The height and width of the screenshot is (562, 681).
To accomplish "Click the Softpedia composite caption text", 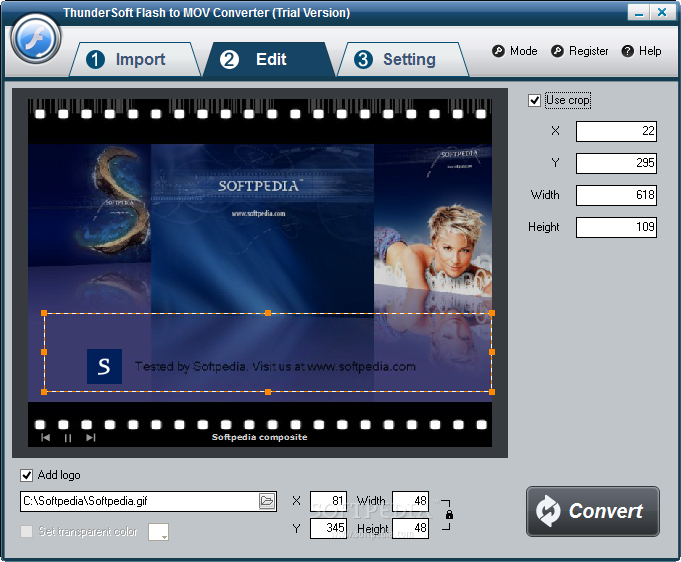I will (259, 437).
